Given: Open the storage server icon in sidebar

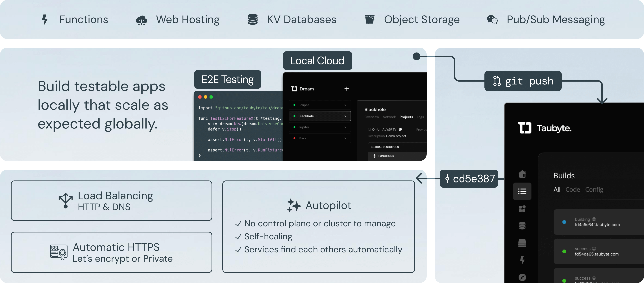Looking at the screenshot, I should tap(522, 243).
